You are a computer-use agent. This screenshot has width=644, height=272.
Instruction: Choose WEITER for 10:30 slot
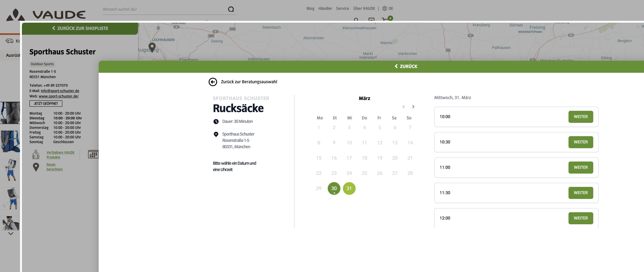click(x=581, y=142)
